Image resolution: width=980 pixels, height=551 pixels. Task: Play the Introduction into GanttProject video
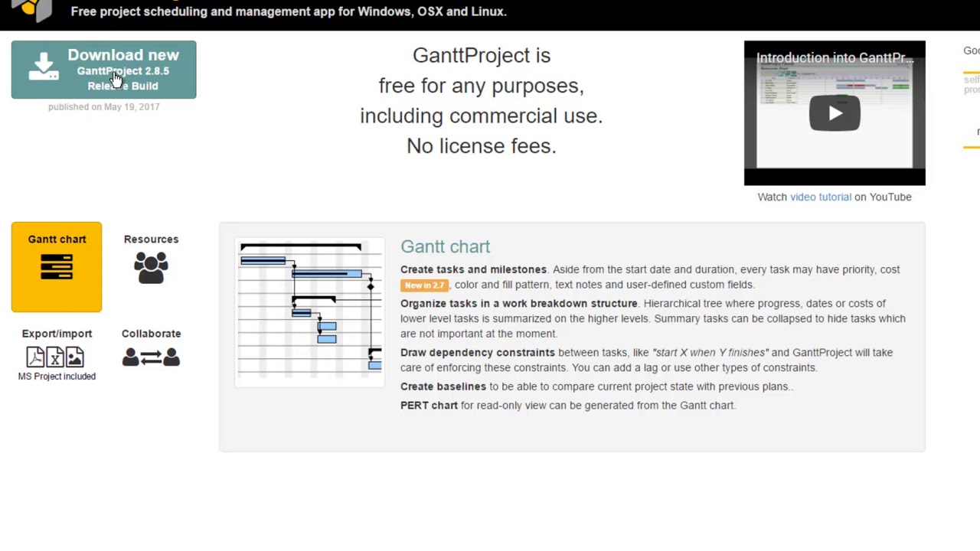click(835, 113)
